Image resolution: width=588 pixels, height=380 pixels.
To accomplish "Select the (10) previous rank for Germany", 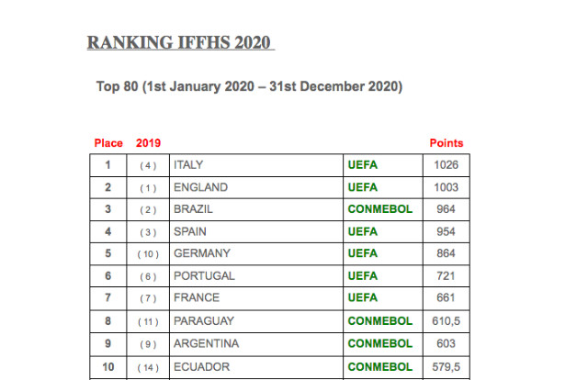I will point(148,254).
